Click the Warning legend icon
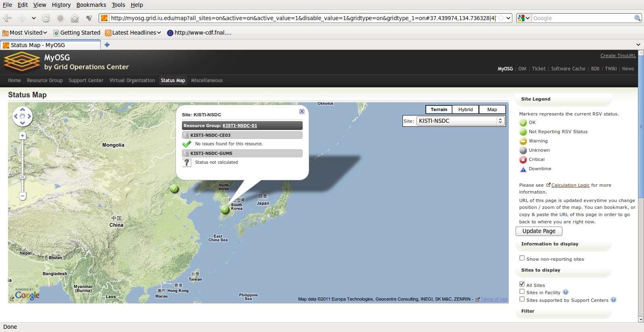 click(x=523, y=141)
